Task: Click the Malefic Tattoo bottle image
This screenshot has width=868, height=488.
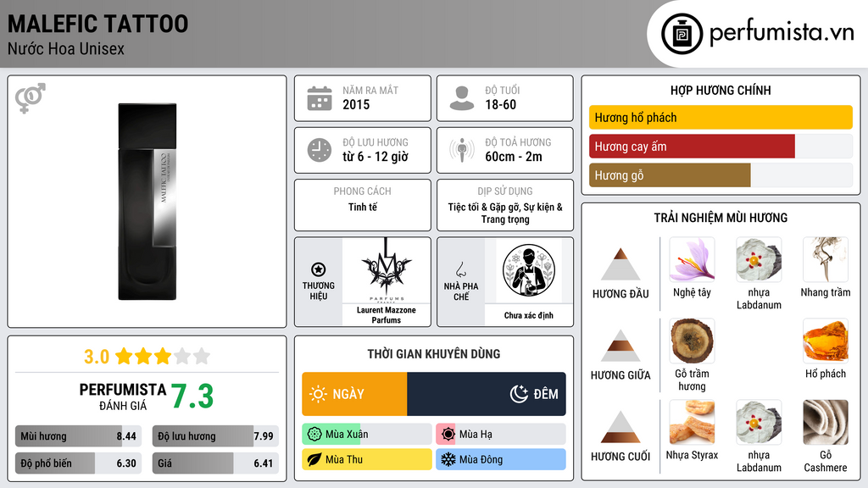Action: (x=147, y=202)
